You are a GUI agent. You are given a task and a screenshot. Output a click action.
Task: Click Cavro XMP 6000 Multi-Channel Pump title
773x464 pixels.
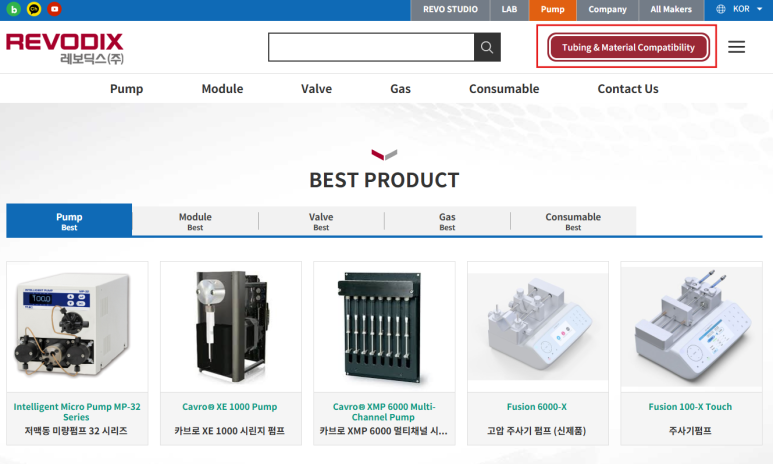coord(384,412)
